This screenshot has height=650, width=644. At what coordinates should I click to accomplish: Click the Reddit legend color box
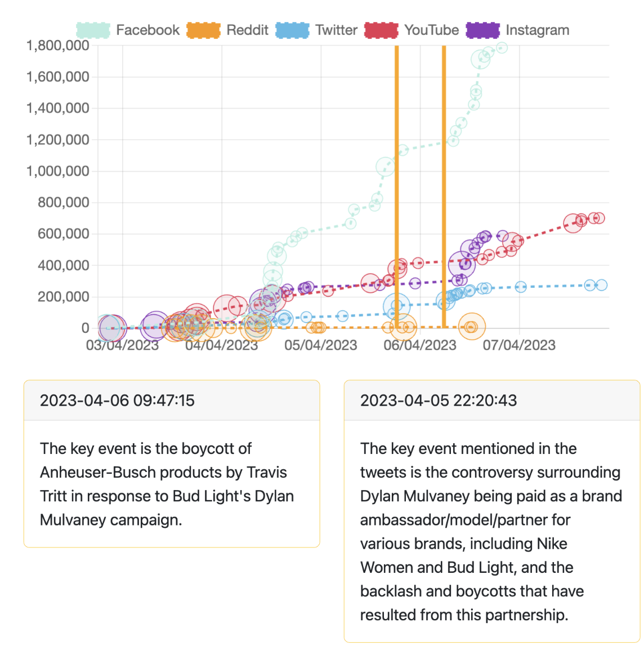pos(203,30)
